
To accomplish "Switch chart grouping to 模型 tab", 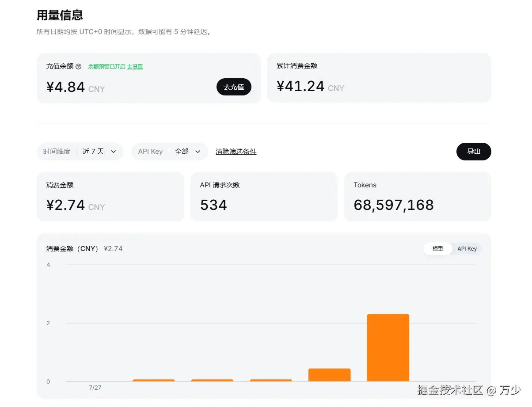I will (x=438, y=249).
